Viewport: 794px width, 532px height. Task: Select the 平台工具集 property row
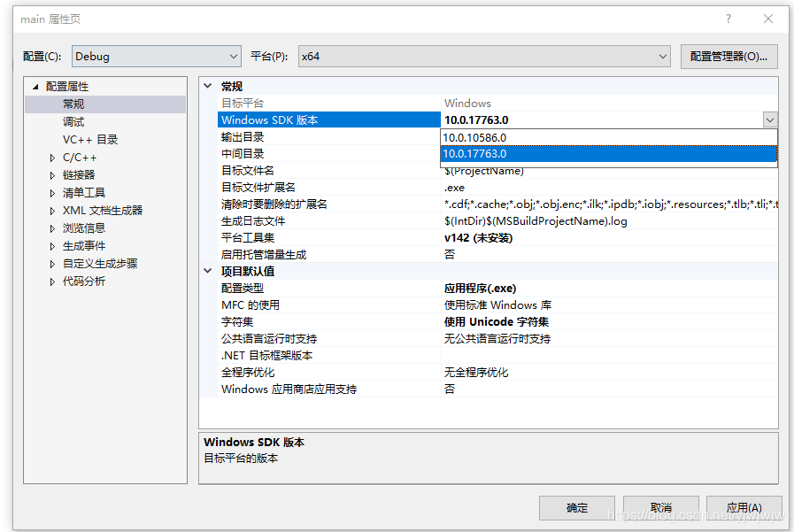pyautogui.click(x=497, y=238)
